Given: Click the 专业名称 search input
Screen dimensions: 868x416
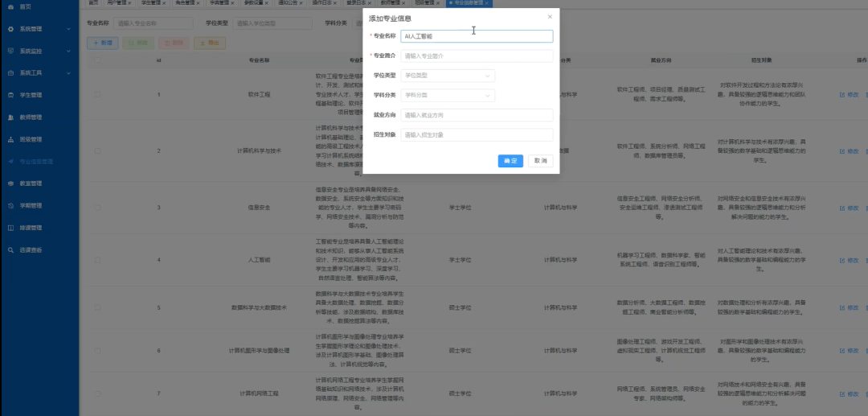Looking at the screenshot, I should pyautogui.click(x=154, y=23).
